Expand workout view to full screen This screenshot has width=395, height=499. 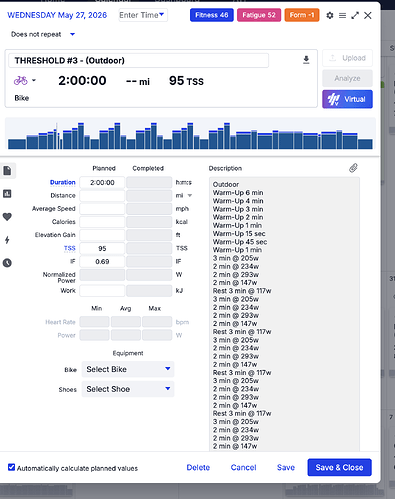pos(355,15)
